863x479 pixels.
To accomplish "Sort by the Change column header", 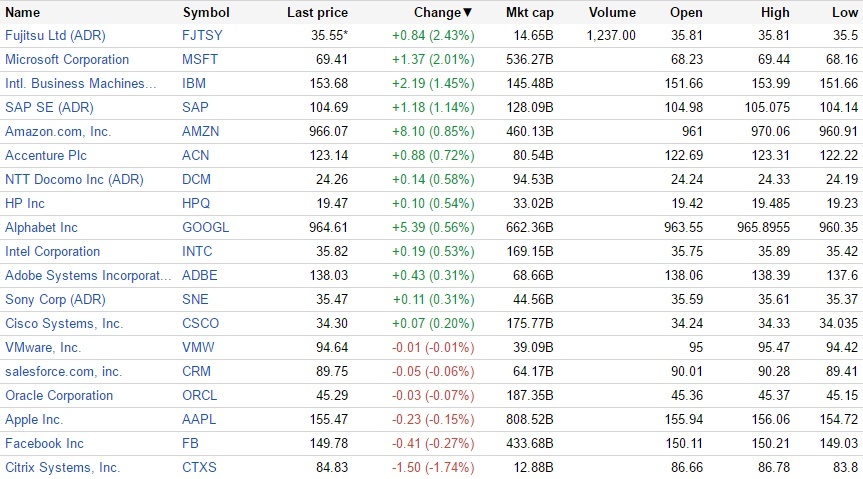I will [x=443, y=12].
